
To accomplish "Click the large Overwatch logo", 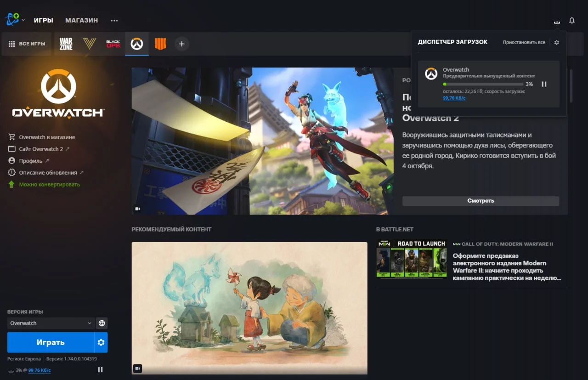I will [58, 94].
